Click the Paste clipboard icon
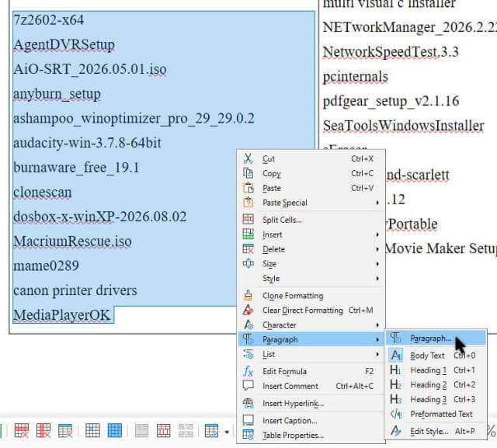The image size is (497, 448). [248, 188]
